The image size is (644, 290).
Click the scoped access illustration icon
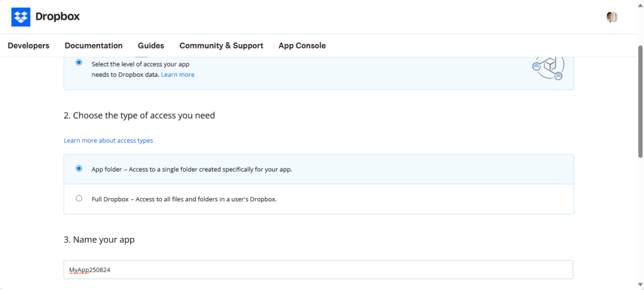tap(548, 68)
